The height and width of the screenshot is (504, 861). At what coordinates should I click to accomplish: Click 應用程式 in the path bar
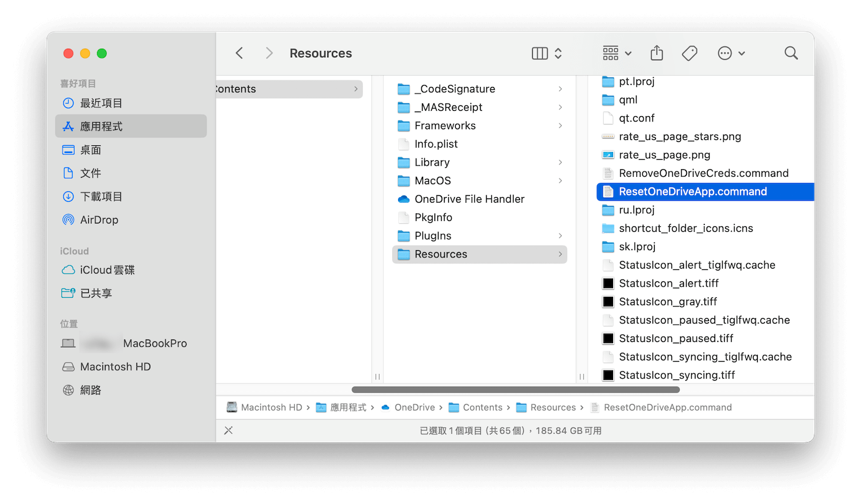(x=341, y=407)
